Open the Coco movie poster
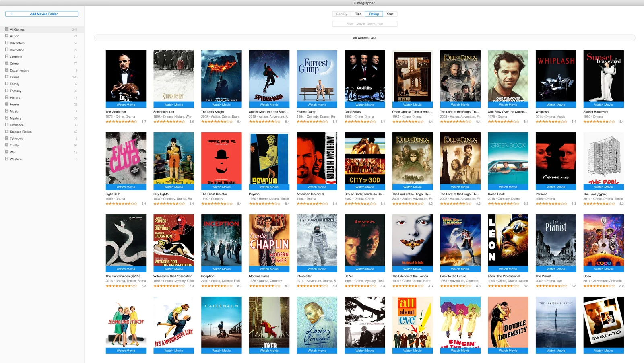The image size is (644, 363). [604, 240]
